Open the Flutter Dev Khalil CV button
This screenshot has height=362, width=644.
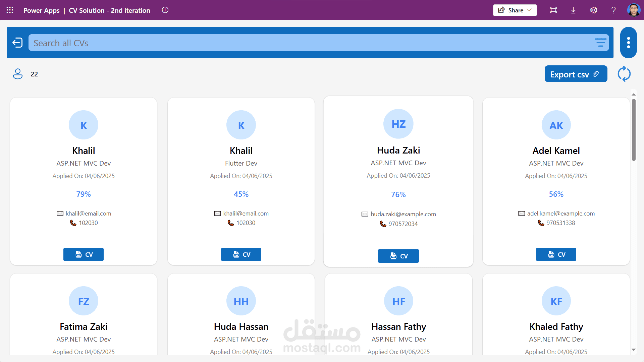[241, 254]
